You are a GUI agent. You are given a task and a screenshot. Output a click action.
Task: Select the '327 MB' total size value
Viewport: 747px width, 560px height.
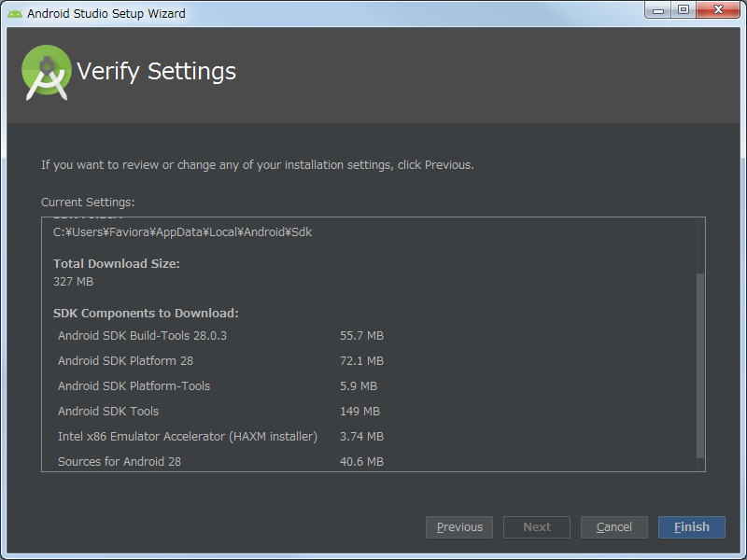(74, 282)
